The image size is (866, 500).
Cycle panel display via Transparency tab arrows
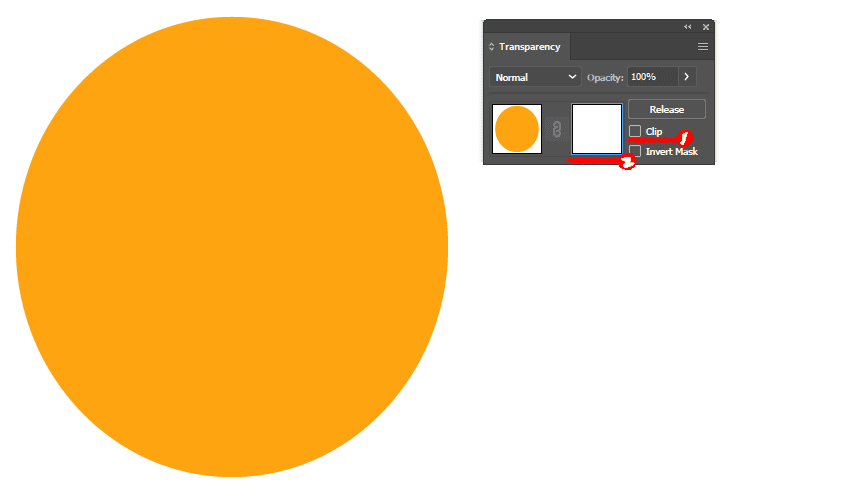492,47
